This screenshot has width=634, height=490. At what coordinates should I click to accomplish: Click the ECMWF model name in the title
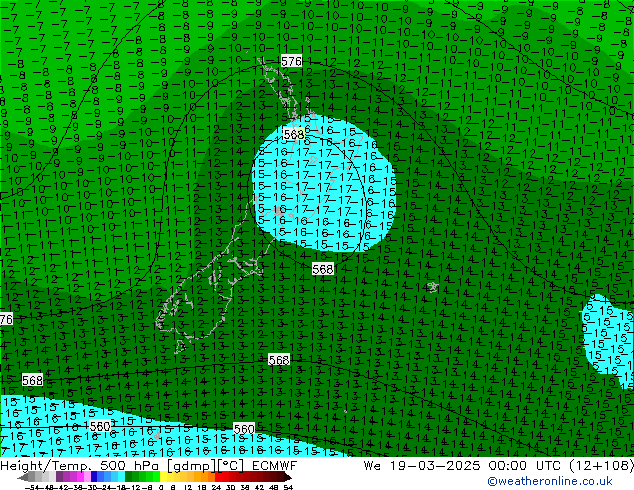[275, 466]
